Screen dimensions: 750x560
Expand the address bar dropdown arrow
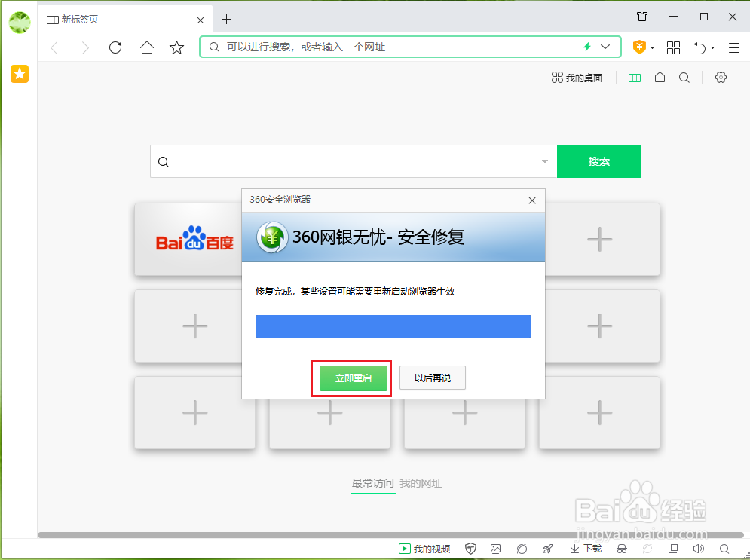pyautogui.click(x=605, y=47)
